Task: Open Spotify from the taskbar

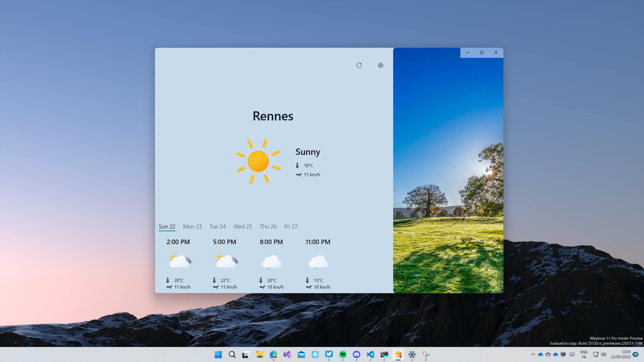Action: (x=343, y=354)
